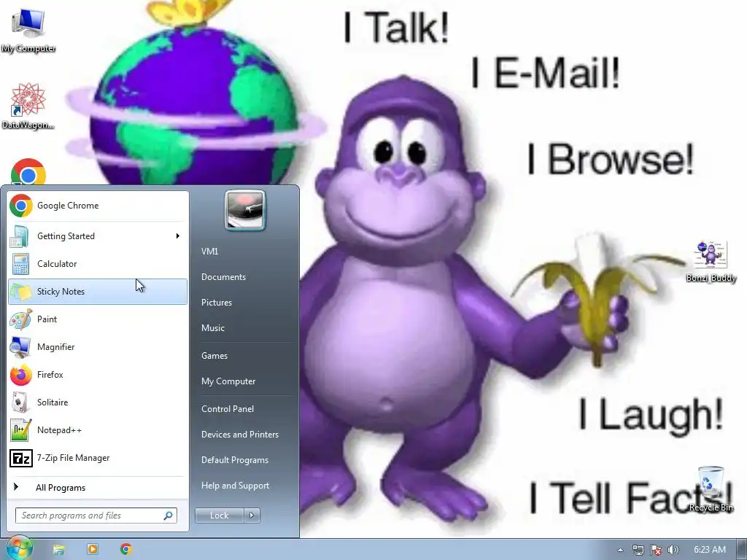The image size is (747, 560).
Task: Click the Windows Start orb
Action: pyautogui.click(x=20, y=548)
